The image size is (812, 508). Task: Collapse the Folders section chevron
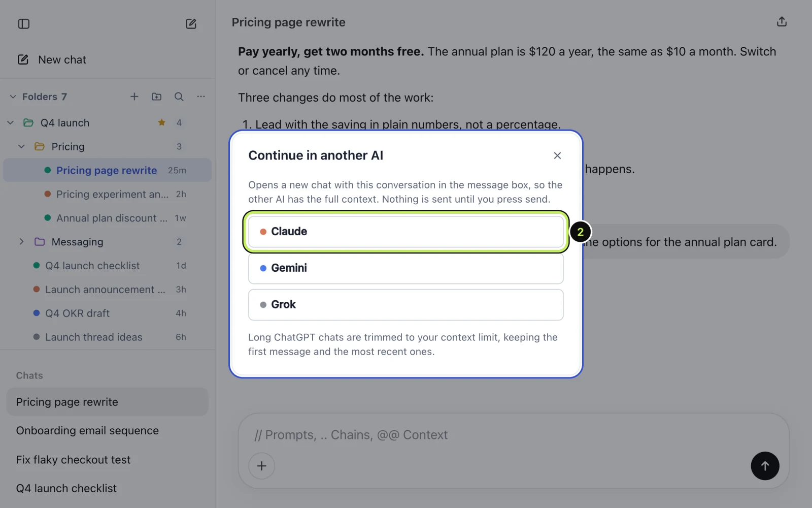13,97
